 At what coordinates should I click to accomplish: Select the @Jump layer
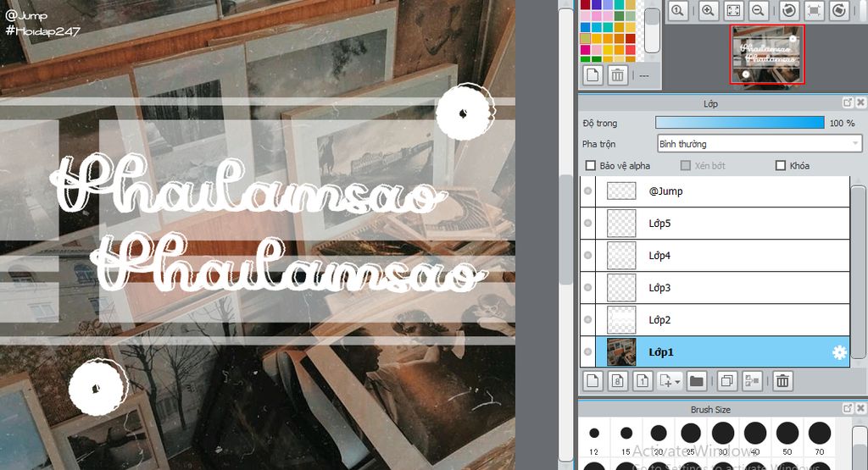click(722, 191)
